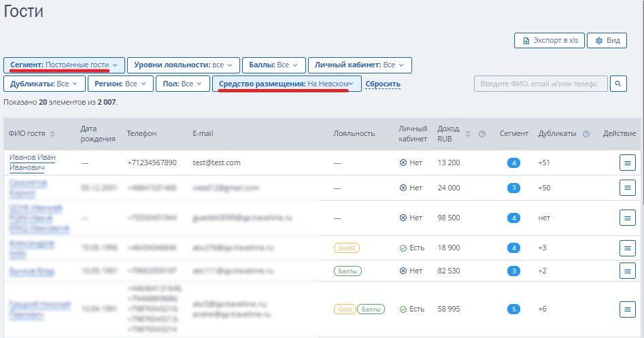Open action menu for Иванов Иван Иванович row

click(x=627, y=163)
